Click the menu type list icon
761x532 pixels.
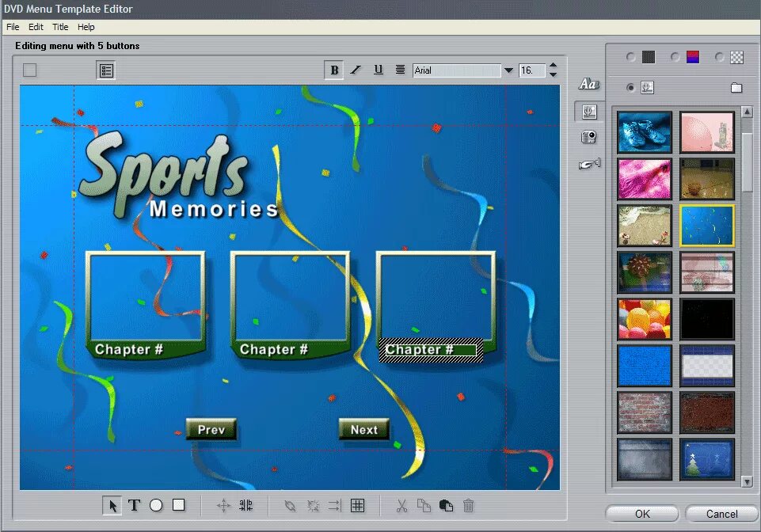(x=106, y=71)
